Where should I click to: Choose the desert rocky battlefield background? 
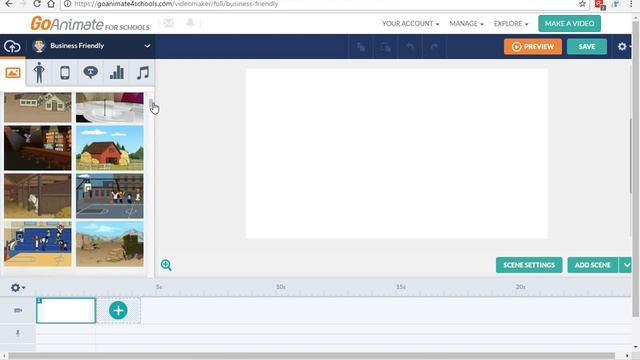(x=110, y=244)
